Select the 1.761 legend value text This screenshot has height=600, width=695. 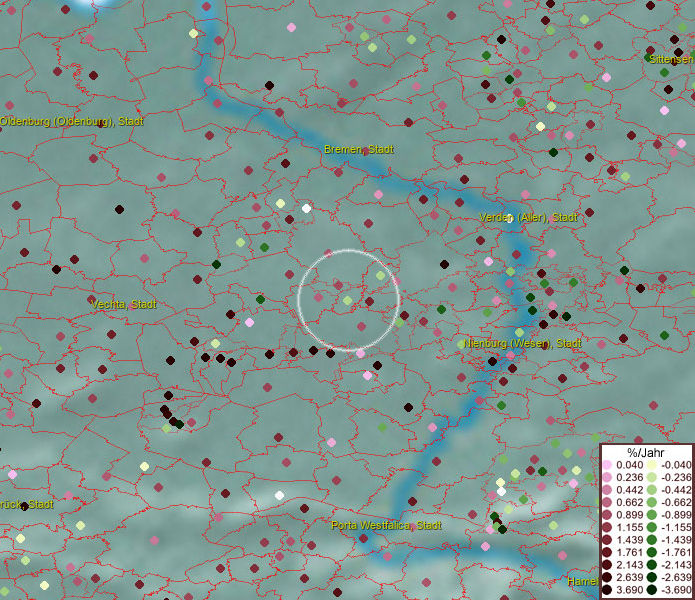click(629, 552)
